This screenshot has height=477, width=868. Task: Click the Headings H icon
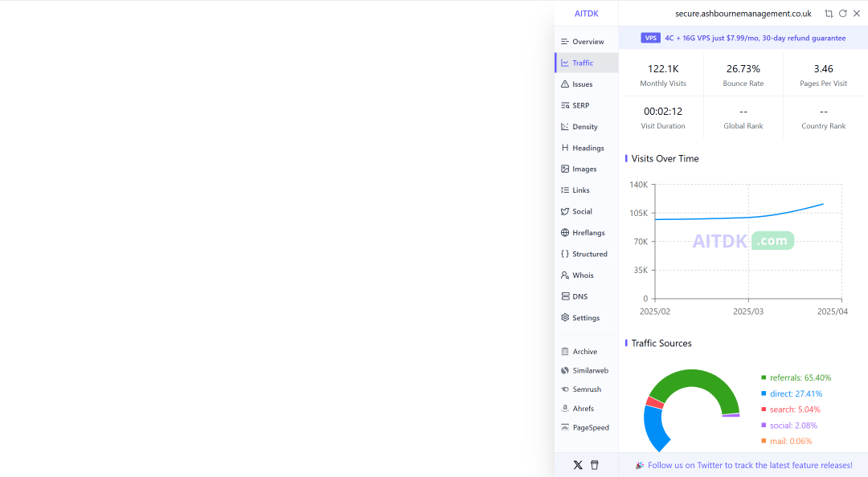(x=565, y=148)
